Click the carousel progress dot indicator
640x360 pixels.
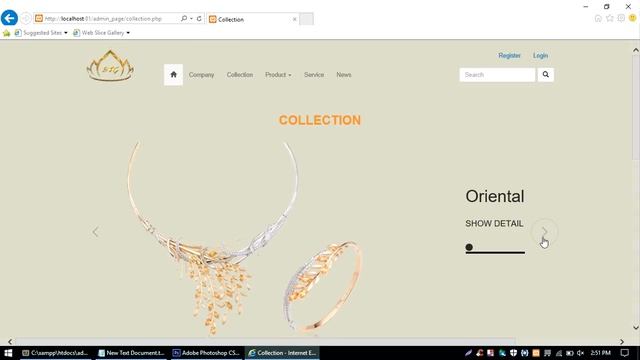point(469,247)
